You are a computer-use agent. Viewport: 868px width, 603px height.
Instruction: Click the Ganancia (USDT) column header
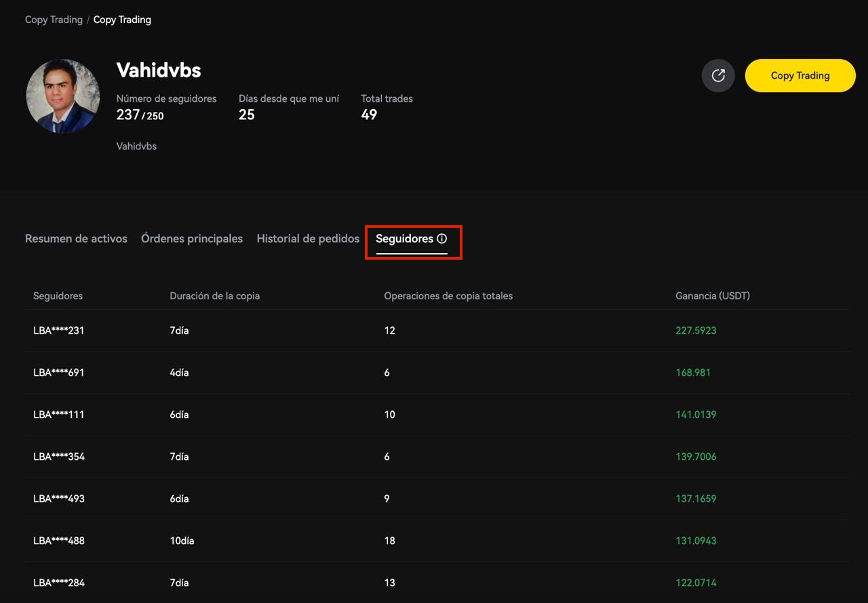click(x=713, y=296)
